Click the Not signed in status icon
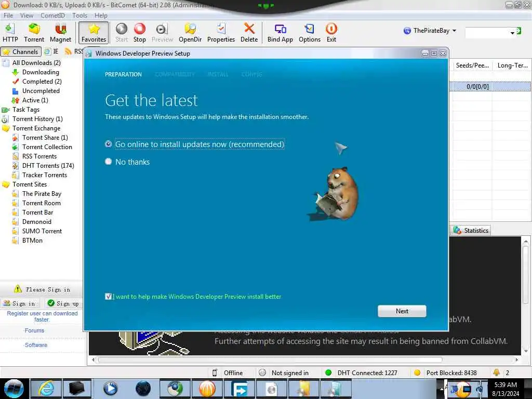532x399 pixels. tap(262, 373)
